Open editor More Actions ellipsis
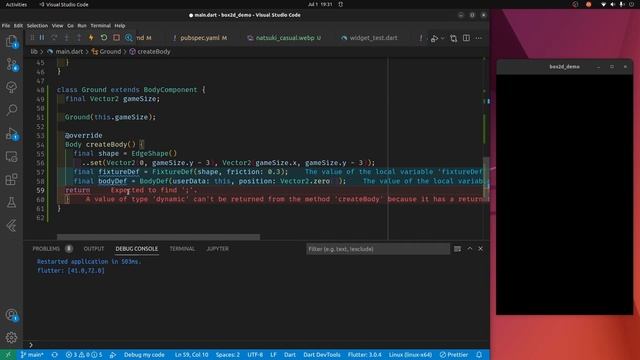This screenshot has height=360, width=640. (478, 38)
